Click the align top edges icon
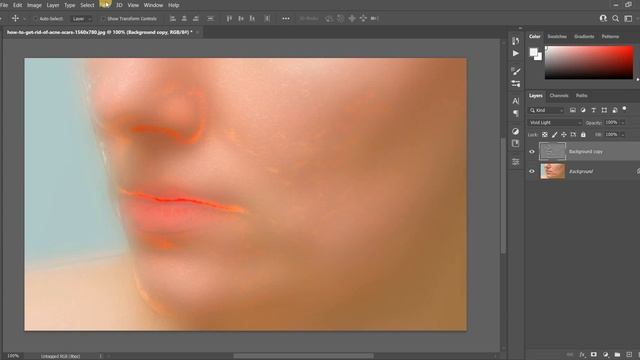 point(229,18)
